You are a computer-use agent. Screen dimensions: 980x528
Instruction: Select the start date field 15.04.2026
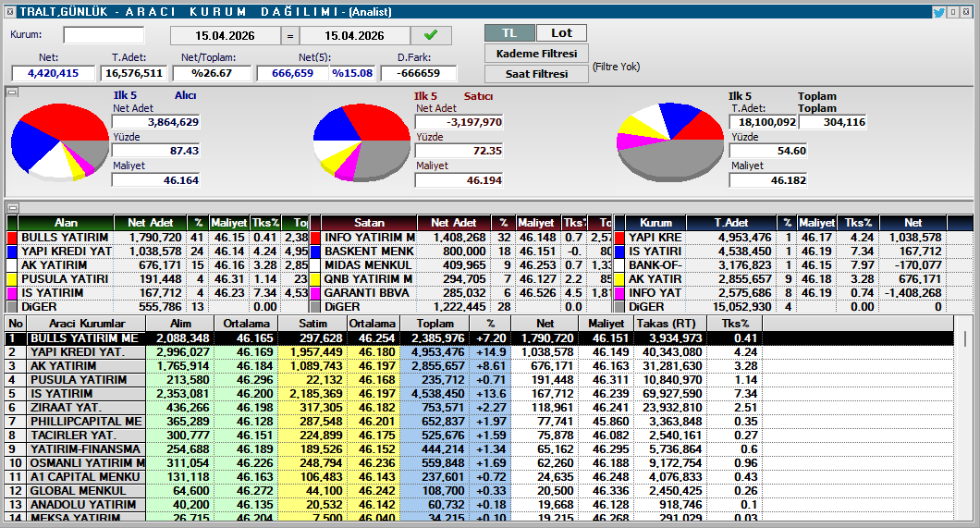(x=225, y=36)
